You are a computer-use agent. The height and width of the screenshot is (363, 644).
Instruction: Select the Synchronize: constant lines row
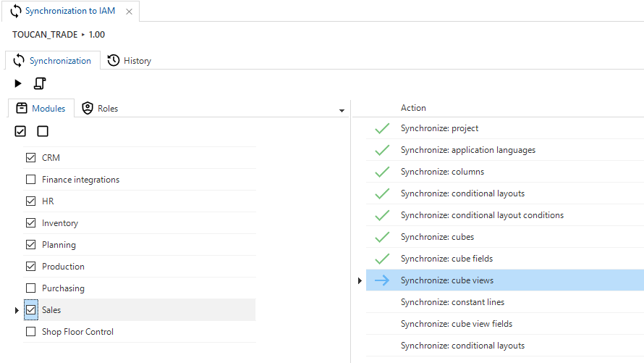click(x=505, y=302)
